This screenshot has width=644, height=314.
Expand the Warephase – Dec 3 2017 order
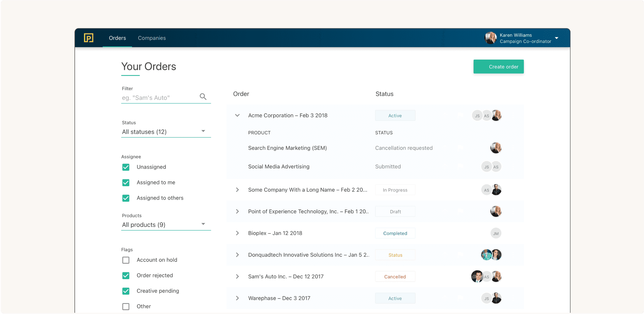pos(237,298)
